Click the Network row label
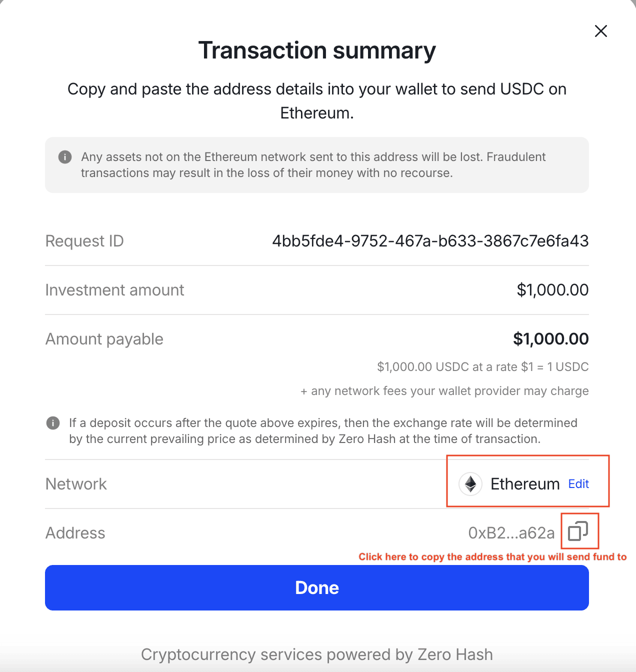 pos(76,484)
